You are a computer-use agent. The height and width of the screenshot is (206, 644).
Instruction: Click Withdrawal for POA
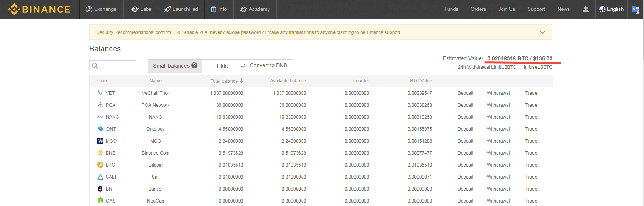(498, 105)
